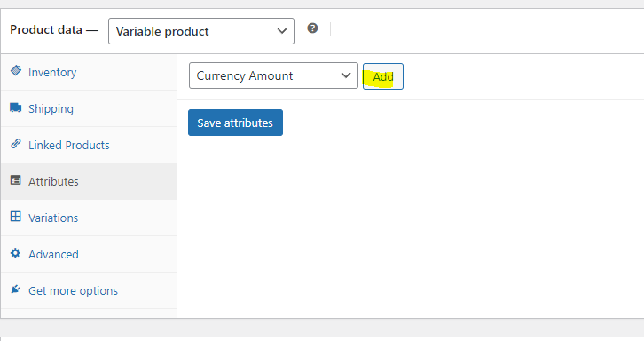
Task: Click the Attributes list icon
Action: pos(16,180)
